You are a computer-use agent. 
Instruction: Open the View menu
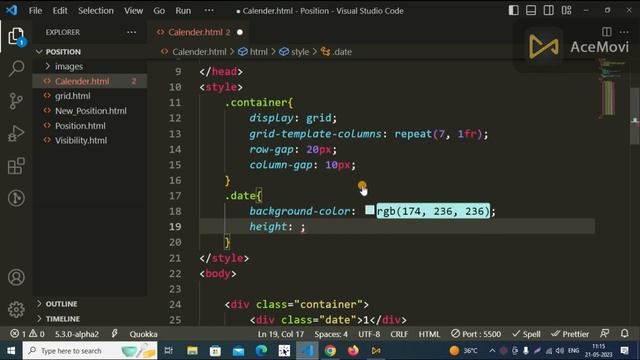(x=133, y=11)
